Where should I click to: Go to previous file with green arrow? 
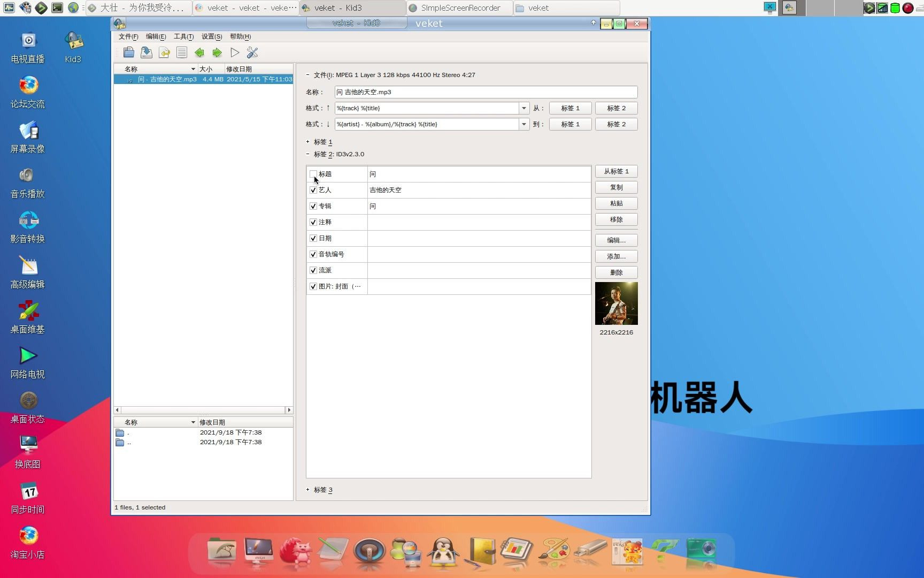tap(199, 52)
